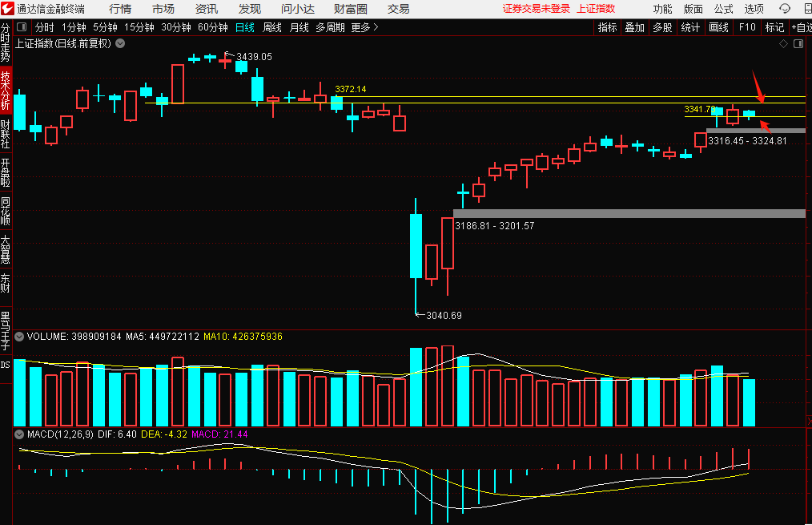Open the 选项 menu
The height and width of the screenshot is (525, 812).
tap(754, 9)
